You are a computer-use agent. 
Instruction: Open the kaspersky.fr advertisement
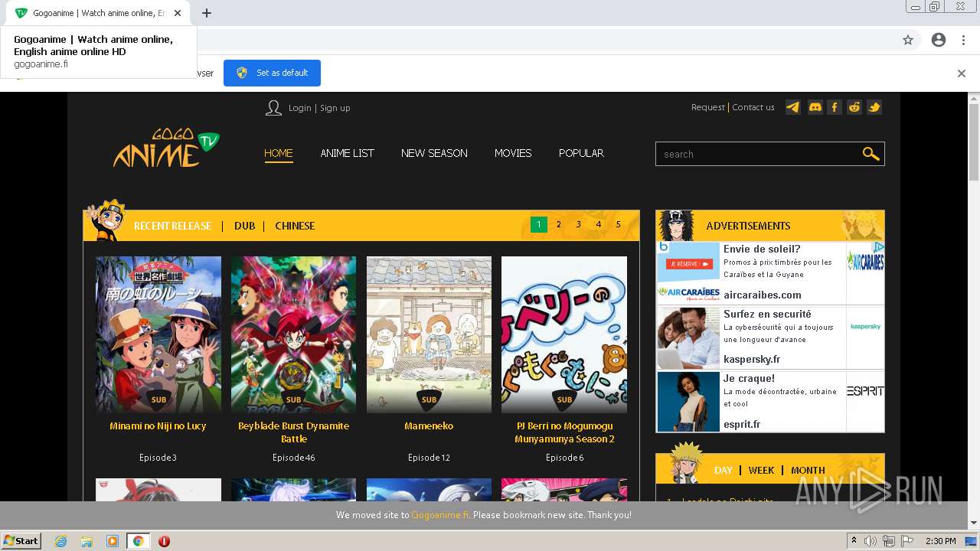click(x=770, y=337)
